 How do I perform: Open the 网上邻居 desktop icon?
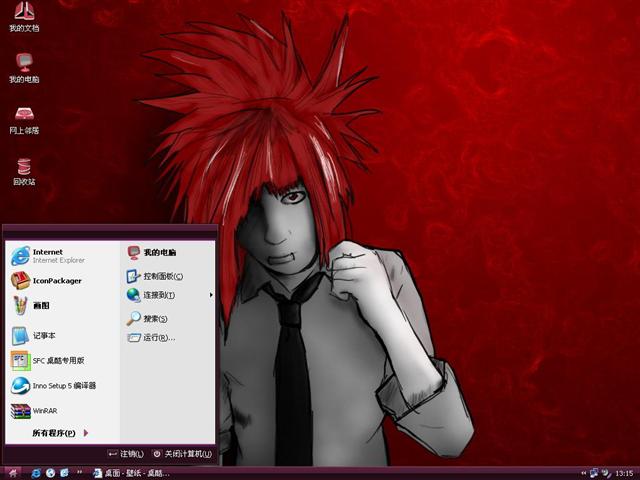click(x=24, y=120)
